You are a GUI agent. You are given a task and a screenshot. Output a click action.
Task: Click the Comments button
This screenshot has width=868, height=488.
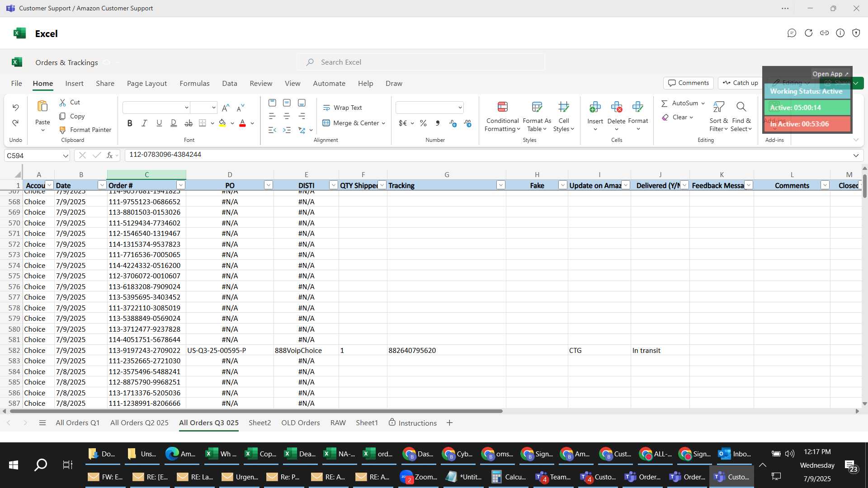coord(688,83)
